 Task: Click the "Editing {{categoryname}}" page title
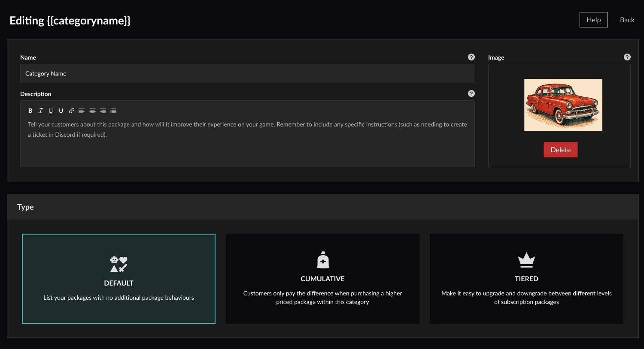pyautogui.click(x=70, y=21)
